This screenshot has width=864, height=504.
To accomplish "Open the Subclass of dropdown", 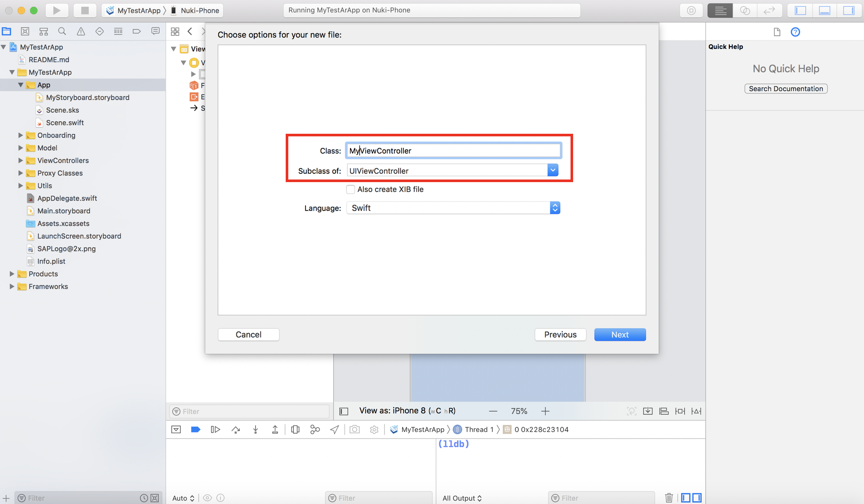I will (x=552, y=170).
